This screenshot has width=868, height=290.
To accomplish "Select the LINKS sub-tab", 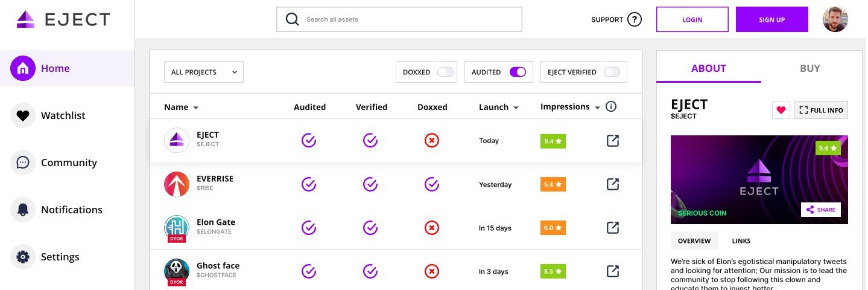I will coord(741,240).
